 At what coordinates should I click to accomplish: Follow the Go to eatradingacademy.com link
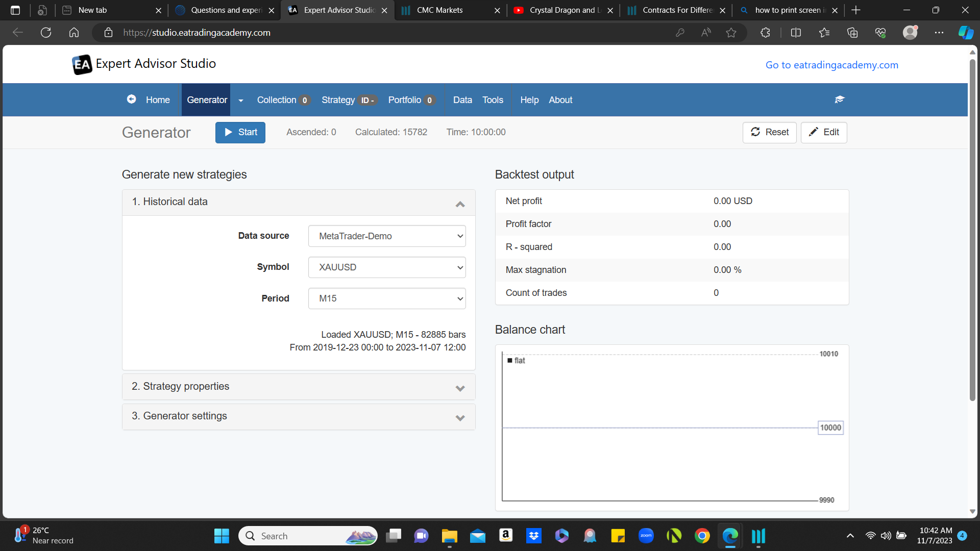pyautogui.click(x=832, y=65)
